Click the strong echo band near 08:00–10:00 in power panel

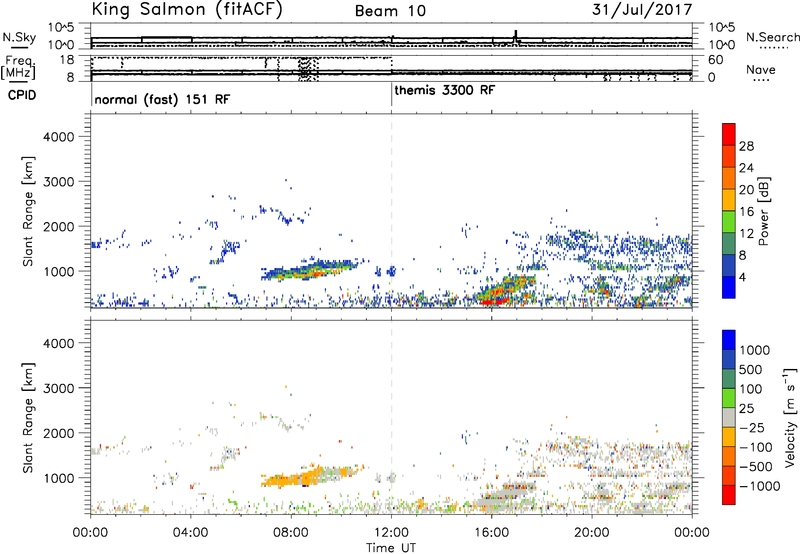pyautogui.click(x=309, y=269)
